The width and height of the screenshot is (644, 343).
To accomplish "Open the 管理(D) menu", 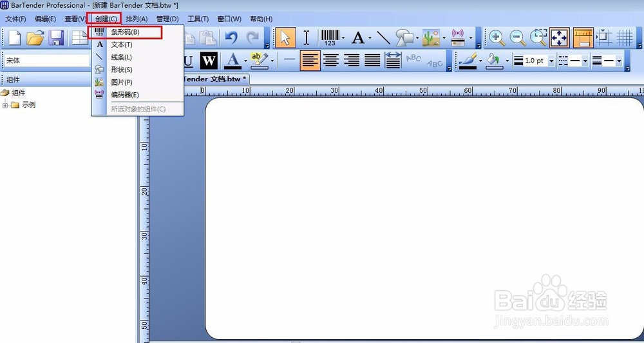I will coord(167,19).
